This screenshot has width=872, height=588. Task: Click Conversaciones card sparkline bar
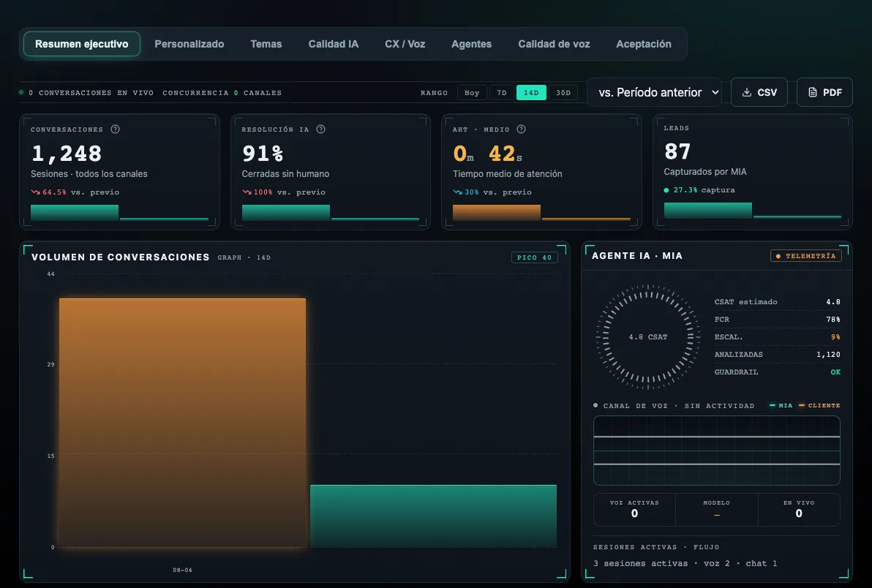click(75, 213)
